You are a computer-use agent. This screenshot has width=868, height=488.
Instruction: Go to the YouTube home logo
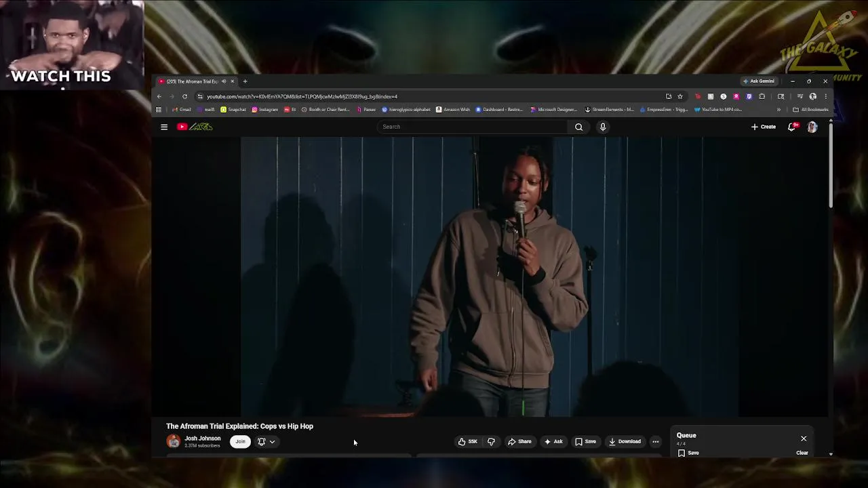click(x=195, y=127)
